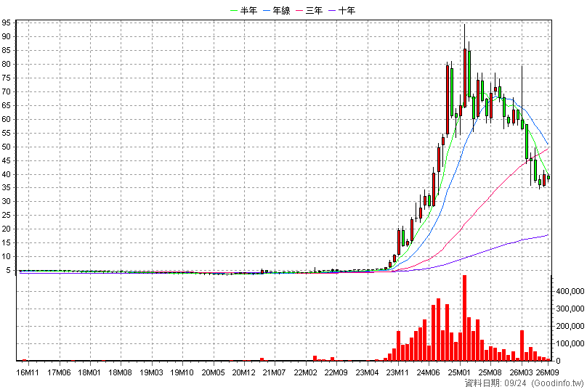Click the 40 price axis label
The width and height of the screenshot is (587, 392).
click(7, 174)
